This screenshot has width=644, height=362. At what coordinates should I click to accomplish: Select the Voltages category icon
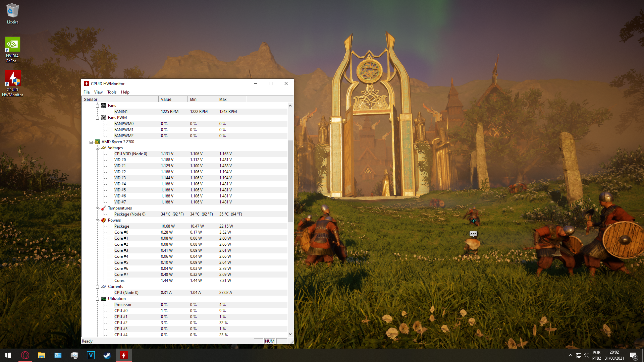coord(104,148)
